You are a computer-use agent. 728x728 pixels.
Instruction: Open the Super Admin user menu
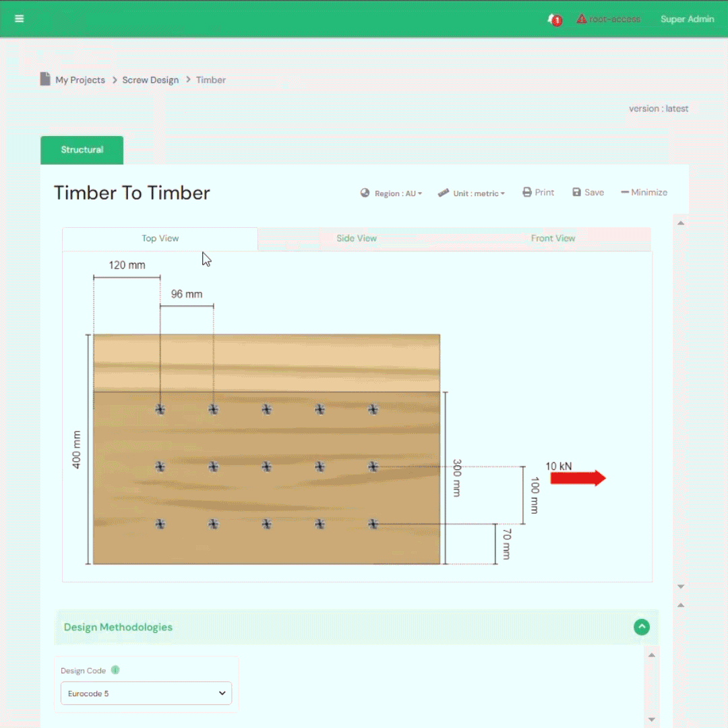(687, 19)
